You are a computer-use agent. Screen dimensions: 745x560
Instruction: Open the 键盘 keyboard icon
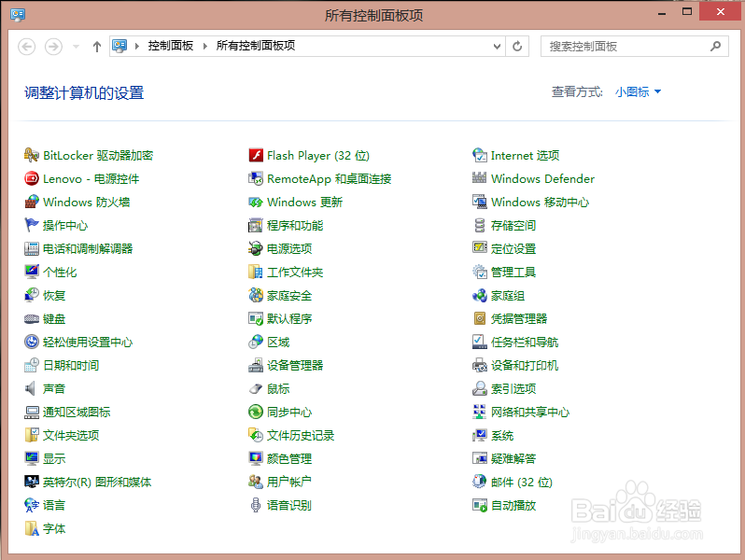(32, 318)
